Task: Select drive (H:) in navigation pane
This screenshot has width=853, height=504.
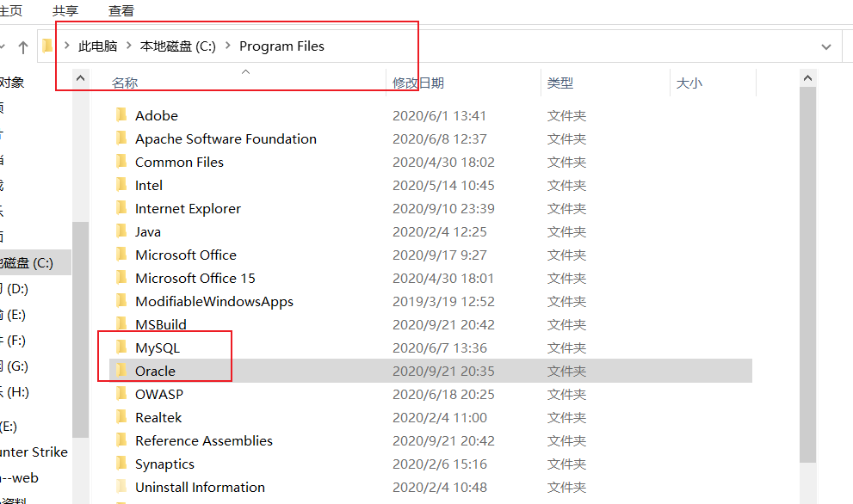Action: pos(15,392)
